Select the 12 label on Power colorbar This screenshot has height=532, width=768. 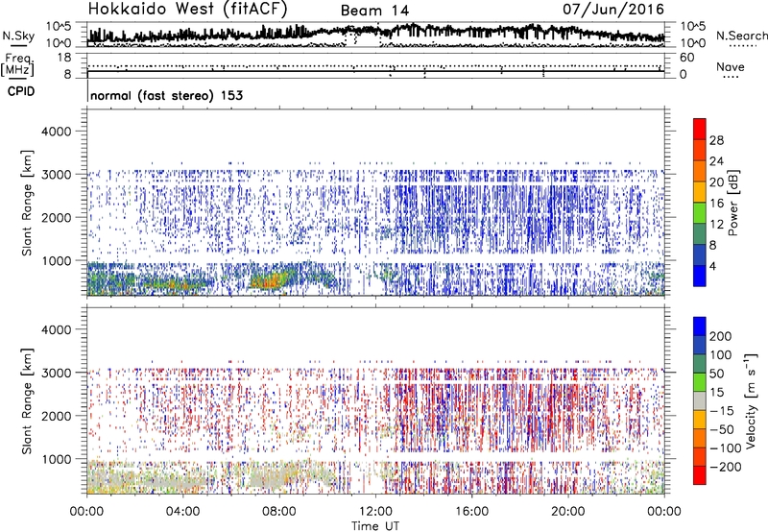tap(716, 225)
